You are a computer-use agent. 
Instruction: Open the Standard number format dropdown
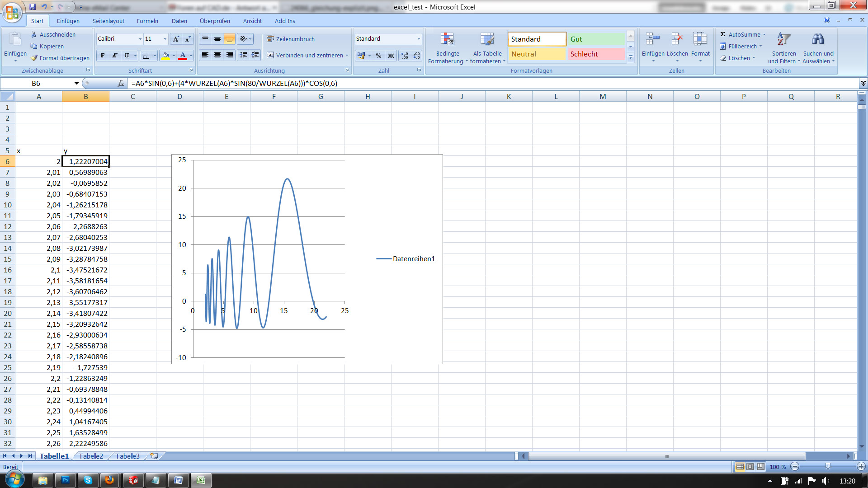click(418, 39)
